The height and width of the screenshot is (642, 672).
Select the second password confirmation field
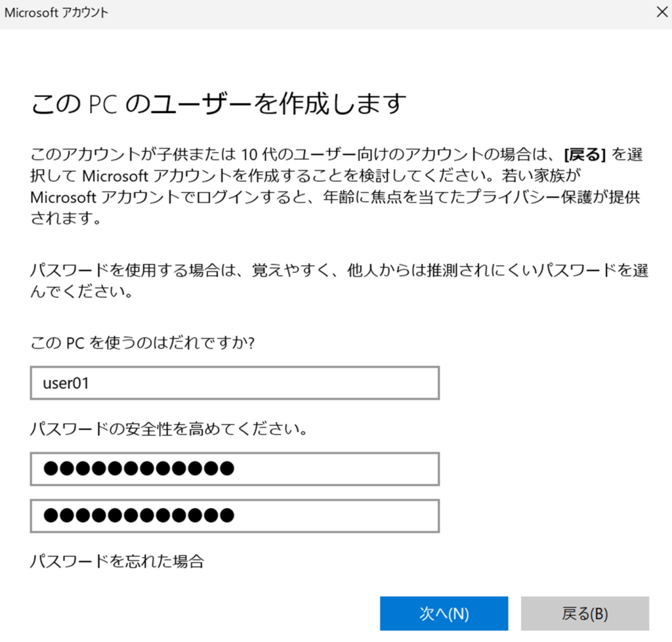(234, 515)
